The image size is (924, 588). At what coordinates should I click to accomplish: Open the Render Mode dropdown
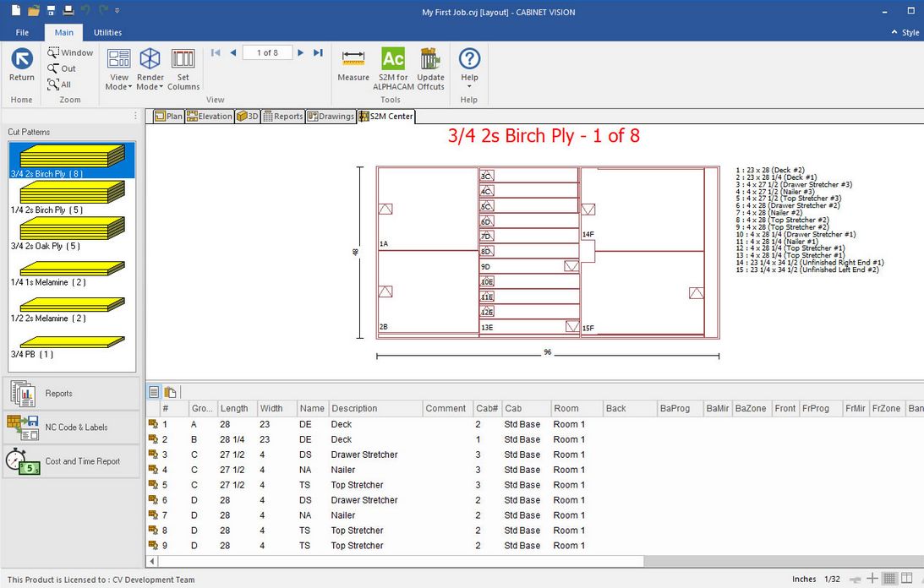pyautogui.click(x=150, y=66)
